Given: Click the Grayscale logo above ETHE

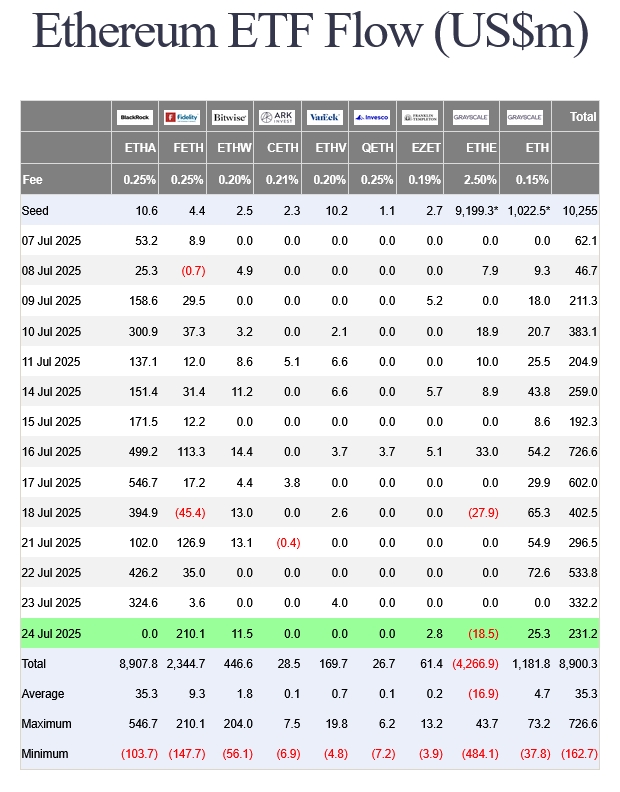Looking at the screenshot, I should (x=471, y=117).
